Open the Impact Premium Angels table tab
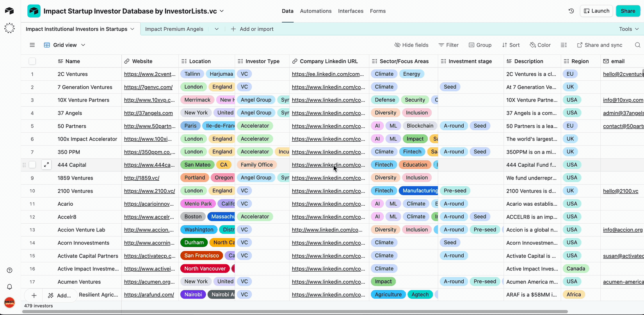644x315 pixels. pyautogui.click(x=174, y=29)
